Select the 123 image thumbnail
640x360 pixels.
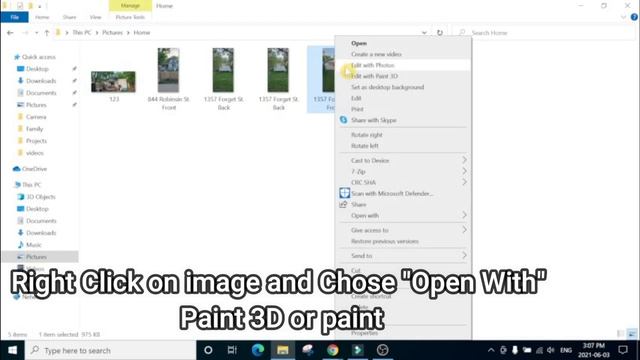113,82
